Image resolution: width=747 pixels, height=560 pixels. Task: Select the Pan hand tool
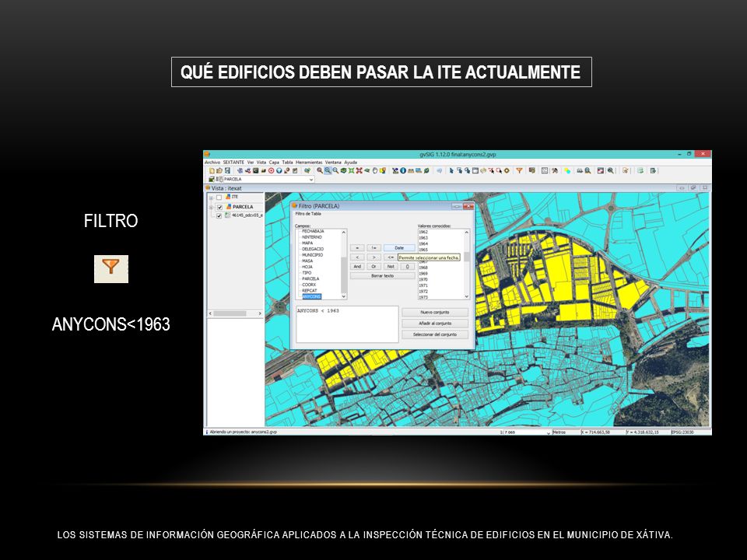click(375, 170)
